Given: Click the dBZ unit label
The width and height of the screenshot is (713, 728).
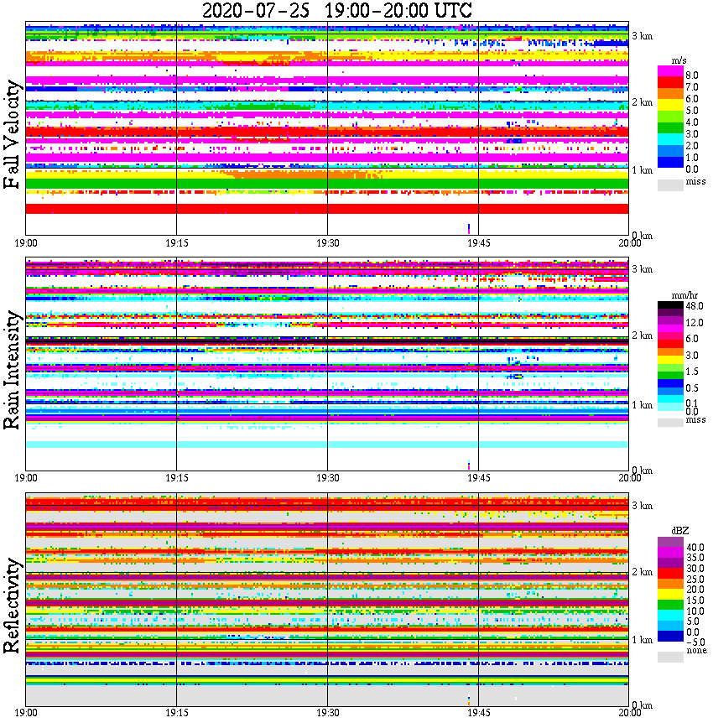Looking at the screenshot, I should point(679,531).
